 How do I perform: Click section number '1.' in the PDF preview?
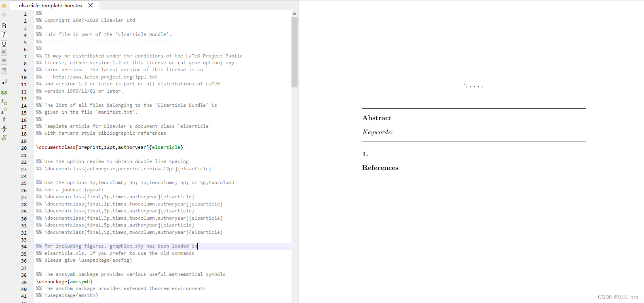(365, 154)
